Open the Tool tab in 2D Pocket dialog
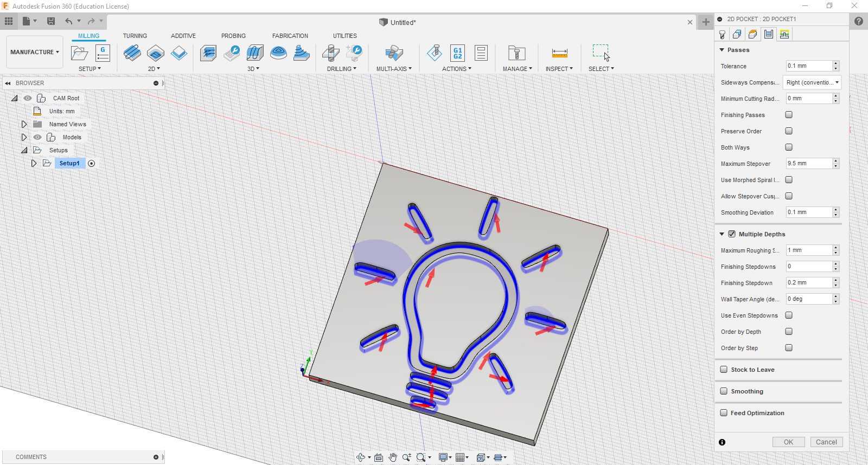The image size is (868, 465). pyautogui.click(x=722, y=34)
